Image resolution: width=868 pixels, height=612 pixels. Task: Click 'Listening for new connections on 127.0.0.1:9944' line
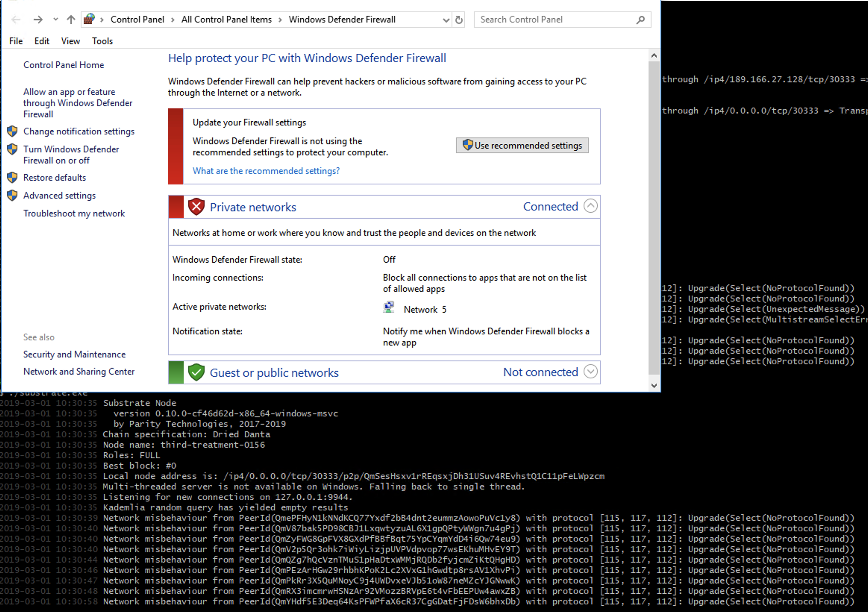click(x=228, y=497)
